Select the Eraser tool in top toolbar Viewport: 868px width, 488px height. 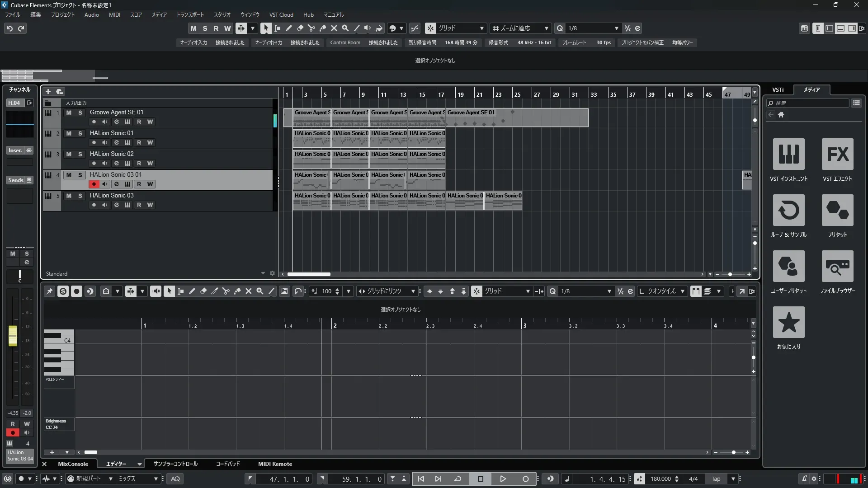click(300, 28)
